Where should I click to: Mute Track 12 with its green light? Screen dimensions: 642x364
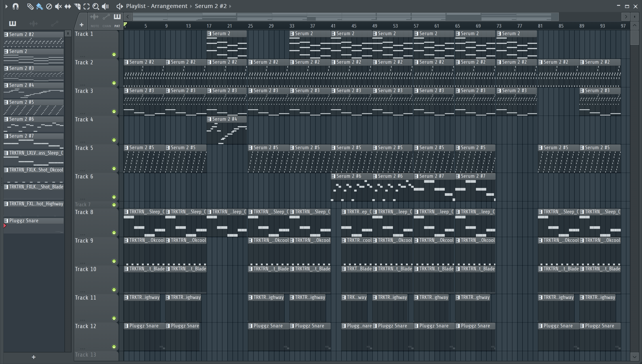[114, 347]
